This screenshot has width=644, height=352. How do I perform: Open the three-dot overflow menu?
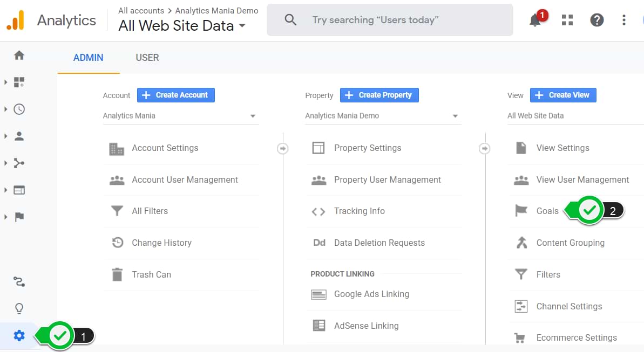[x=623, y=20]
